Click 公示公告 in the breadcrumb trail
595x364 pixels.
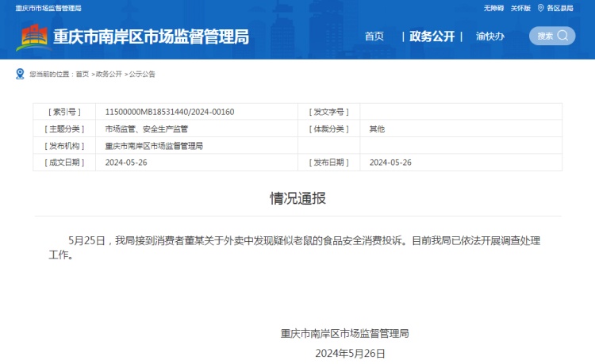[142, 74]
